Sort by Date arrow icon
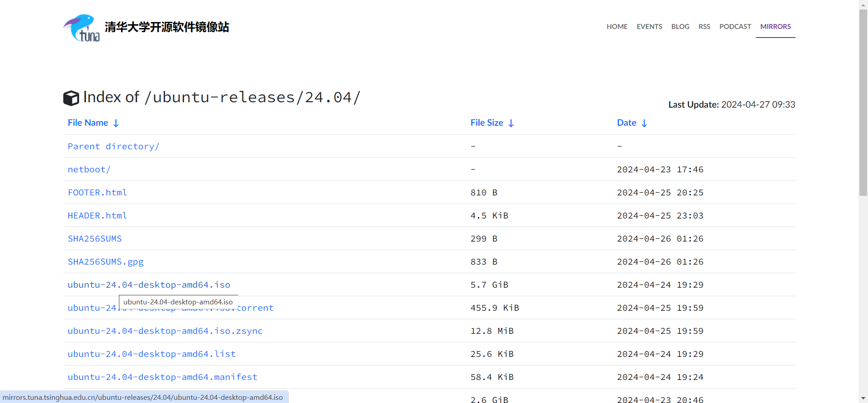Image resolution: width=868 pixels, height=403 pixels. 644,123
